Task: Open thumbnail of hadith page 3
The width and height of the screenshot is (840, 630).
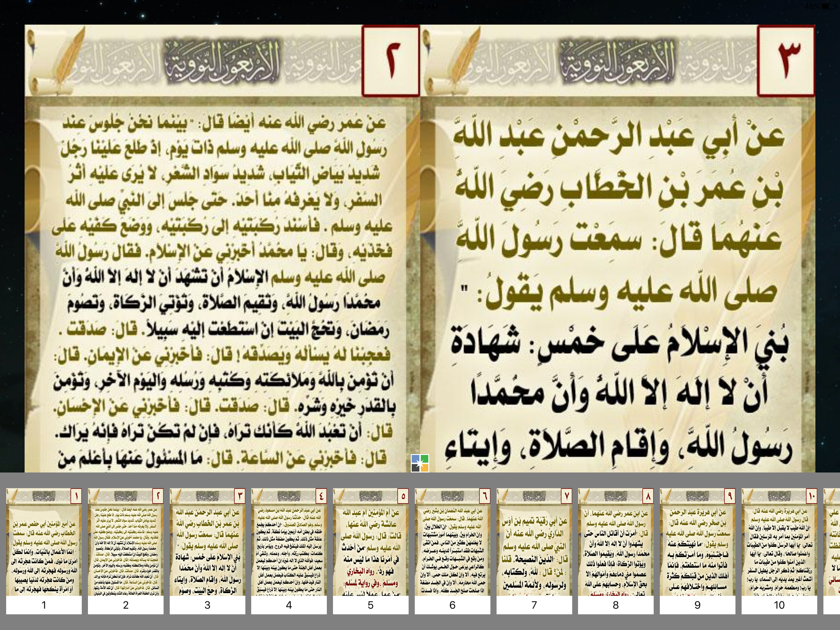Action: point(207,551)
